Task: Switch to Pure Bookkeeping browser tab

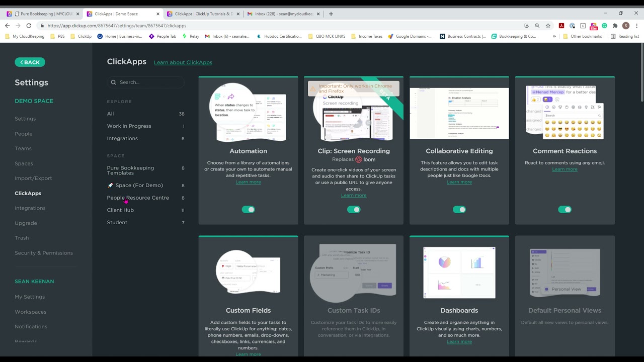Action: [x=43, y=14]
